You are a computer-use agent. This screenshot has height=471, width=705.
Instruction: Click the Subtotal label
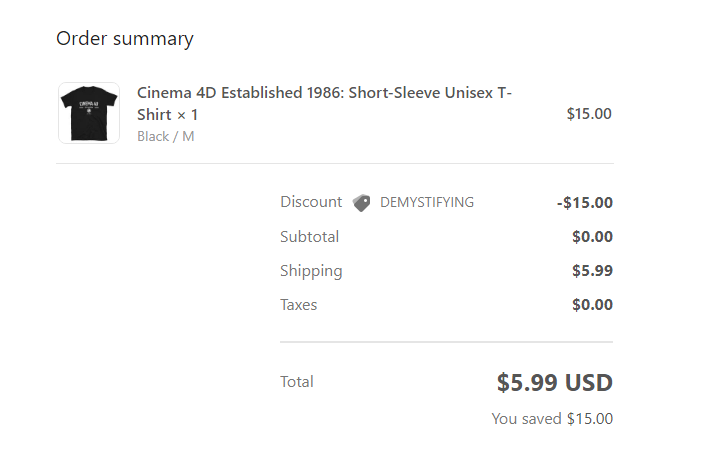coord(309,237)
